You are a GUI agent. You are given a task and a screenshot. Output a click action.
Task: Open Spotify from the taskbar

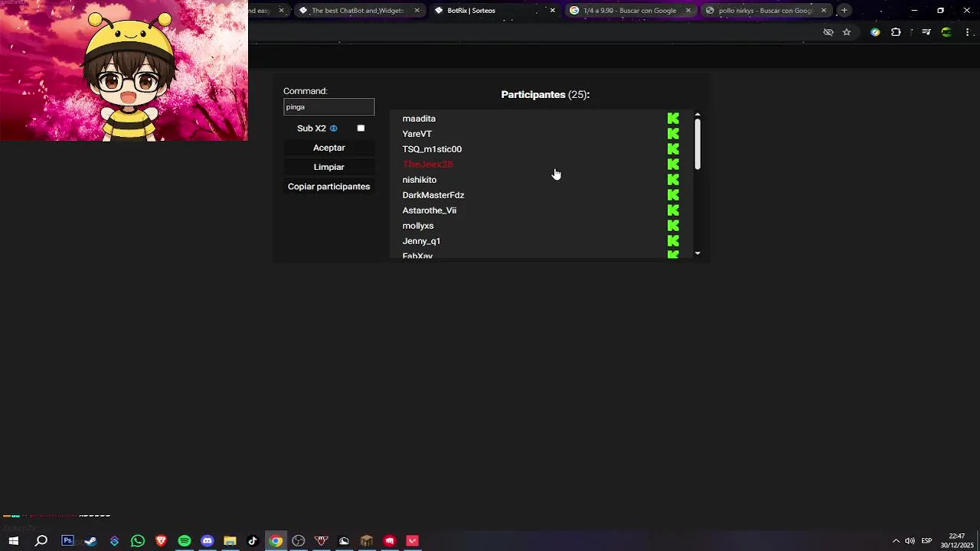click(185, 541)
